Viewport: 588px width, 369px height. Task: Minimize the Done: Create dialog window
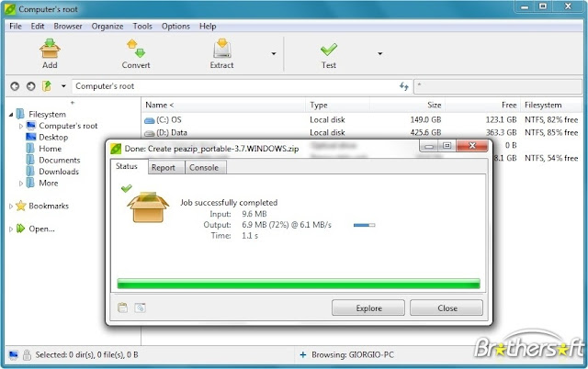(429, 146)
